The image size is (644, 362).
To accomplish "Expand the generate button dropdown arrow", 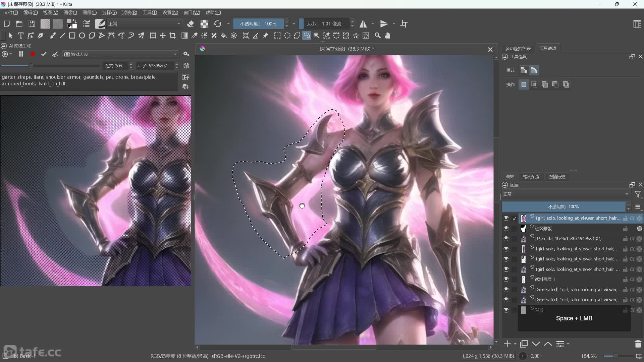I will point(11,54).
